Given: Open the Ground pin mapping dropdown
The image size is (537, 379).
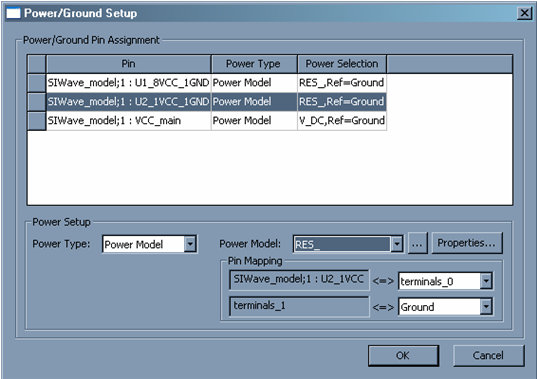Looking at the screenshot, I should (486, 307).
